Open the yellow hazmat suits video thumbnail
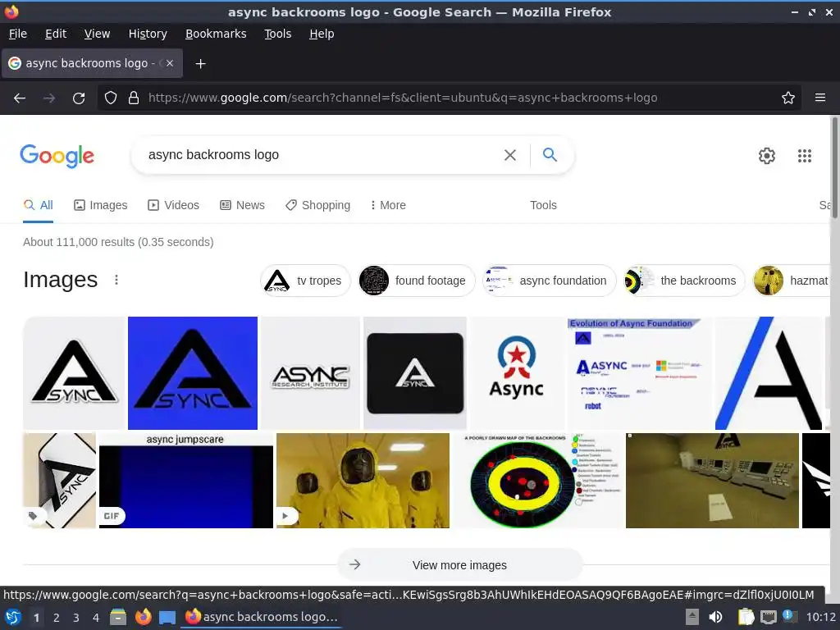The height and width of the screenshot is (630, 840). point(363,481)
